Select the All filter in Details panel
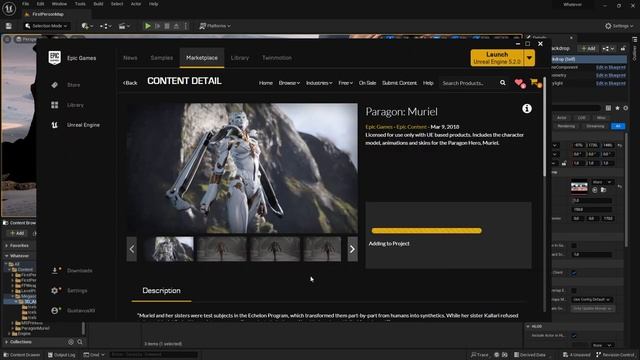Image resolution: width=640 pixels, height=360 pixels. [x=618, y=126]
